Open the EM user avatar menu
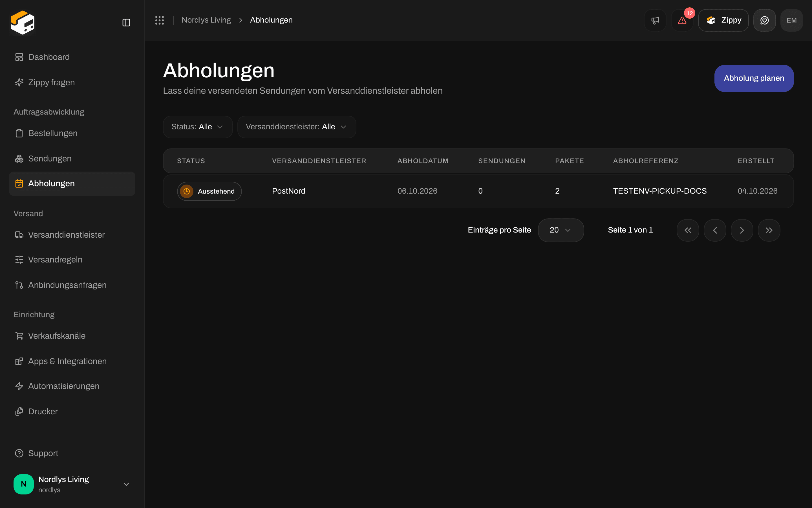The image size is (812, 508). tap(791, 20)
